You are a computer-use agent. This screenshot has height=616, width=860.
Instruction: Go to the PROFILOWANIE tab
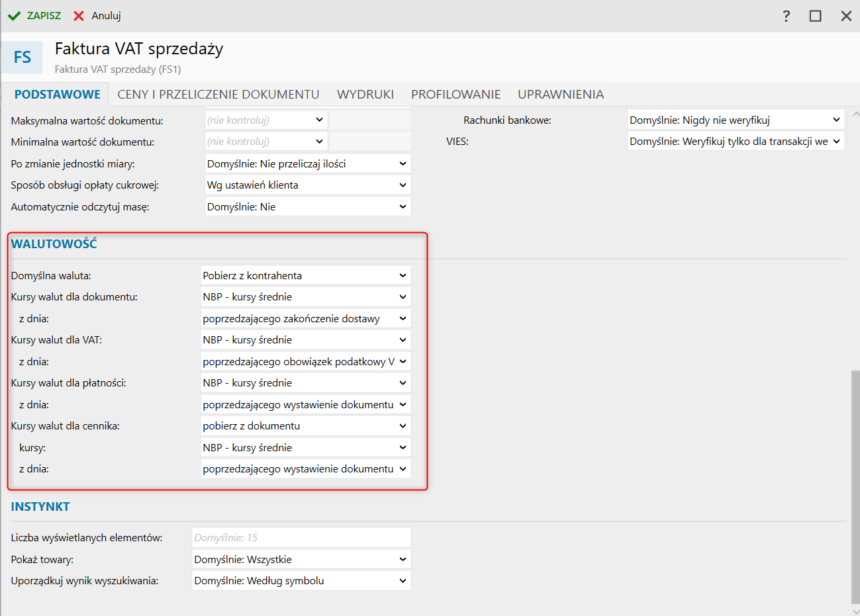(455, 95)
